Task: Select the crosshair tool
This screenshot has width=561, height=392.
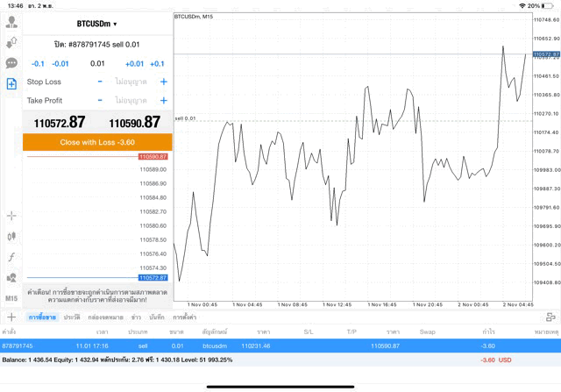Action: pos(11,215)
